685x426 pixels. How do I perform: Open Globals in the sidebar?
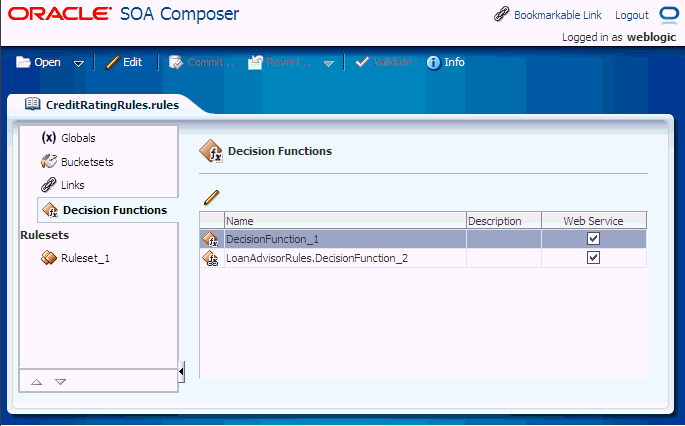78,138
